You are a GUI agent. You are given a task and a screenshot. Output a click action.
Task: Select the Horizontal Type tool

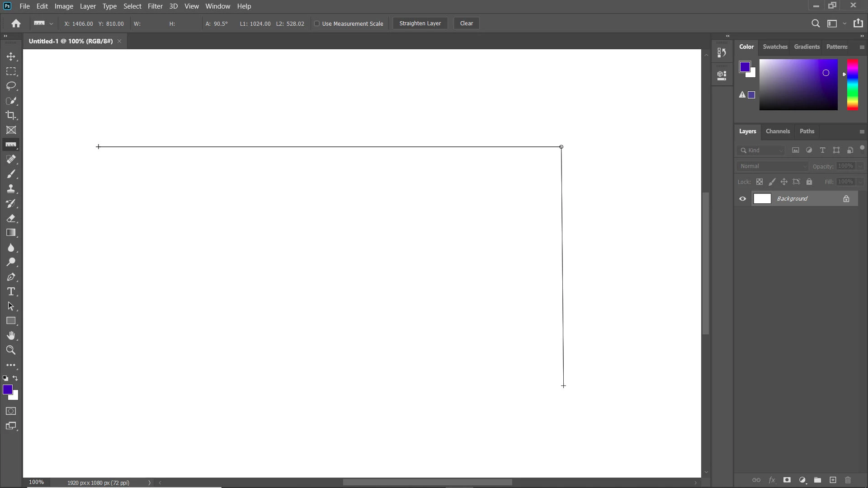pyautogui.click(x=11, y=291)
